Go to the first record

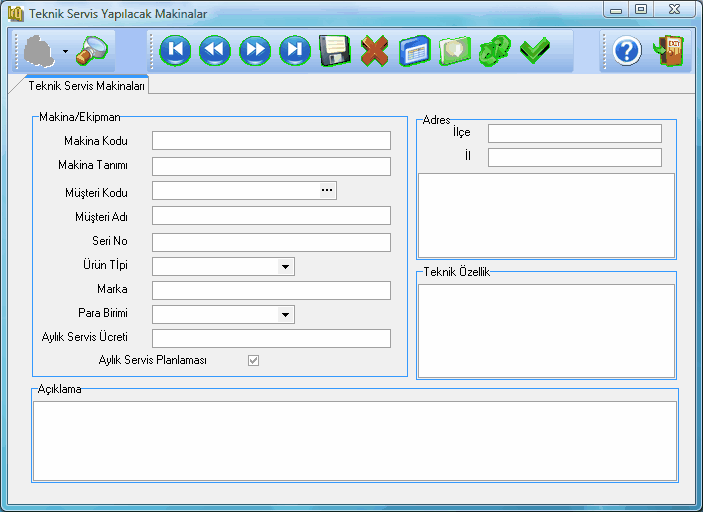click(175, 50)
